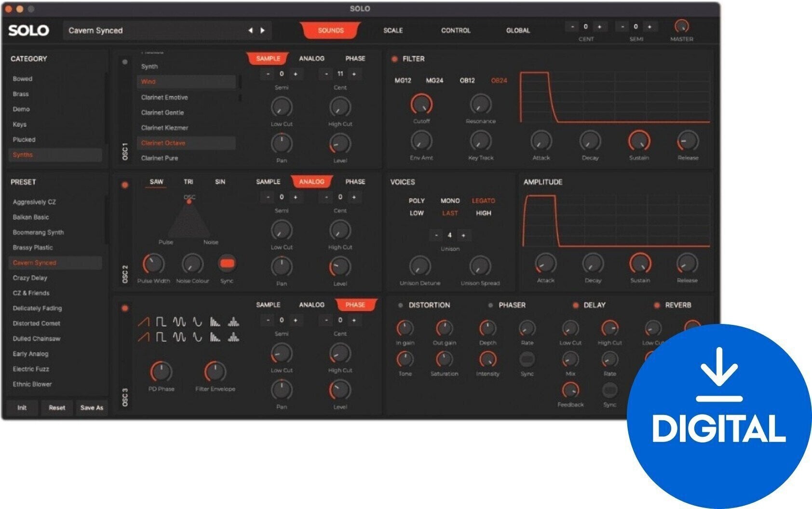The height and width of the screenshot is (509, 812).
Task: Toggle Sync on OSC 2
Action: [227, 263]
